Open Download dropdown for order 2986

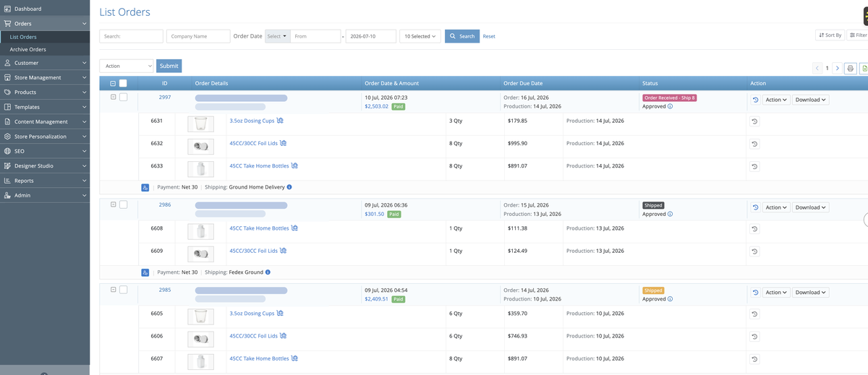(810, 207)
